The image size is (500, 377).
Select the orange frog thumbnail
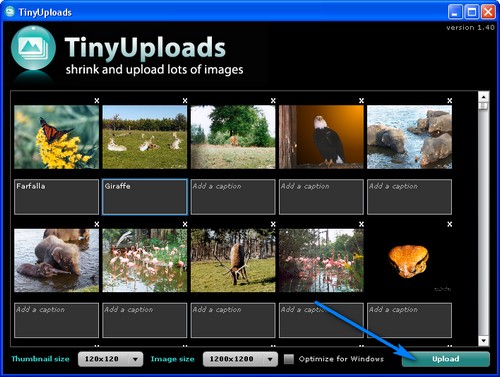(409, 260)
